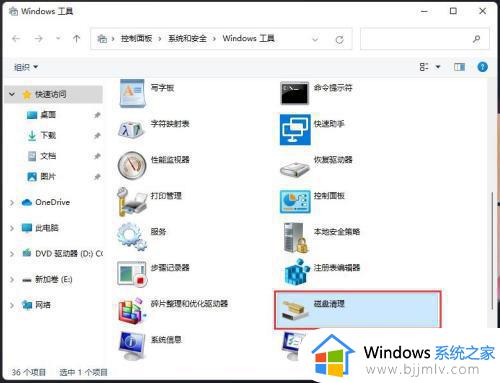Open the help question mark icon

482,67
